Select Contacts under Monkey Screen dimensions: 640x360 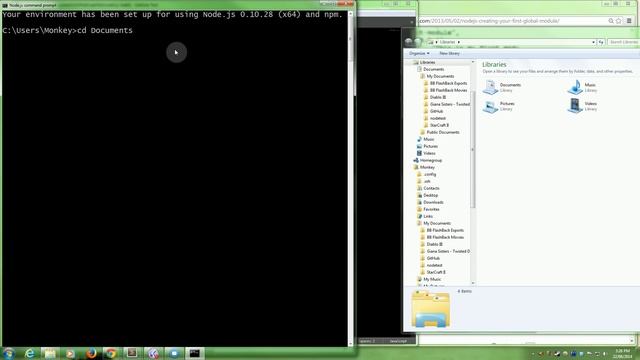pos(431,189)
